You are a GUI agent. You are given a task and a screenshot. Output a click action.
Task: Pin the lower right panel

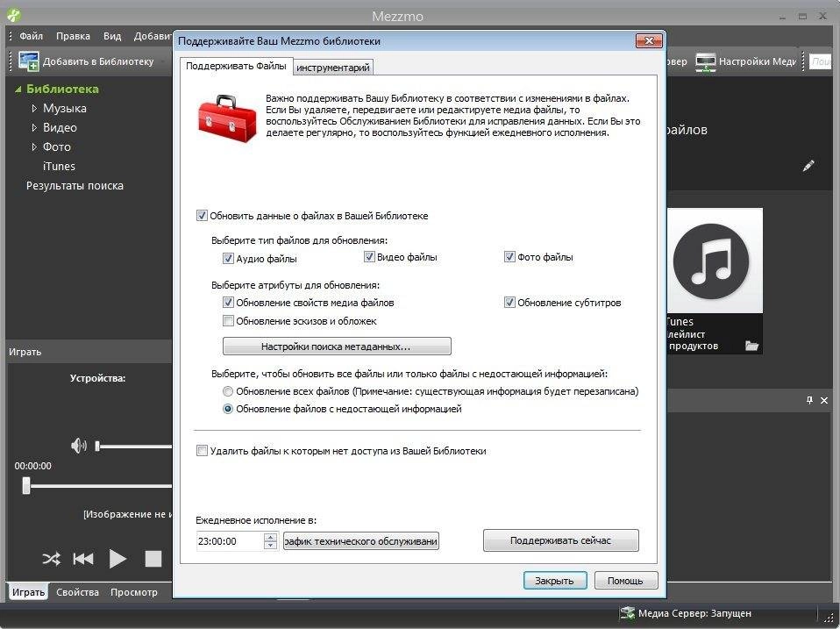coord(809,400)
